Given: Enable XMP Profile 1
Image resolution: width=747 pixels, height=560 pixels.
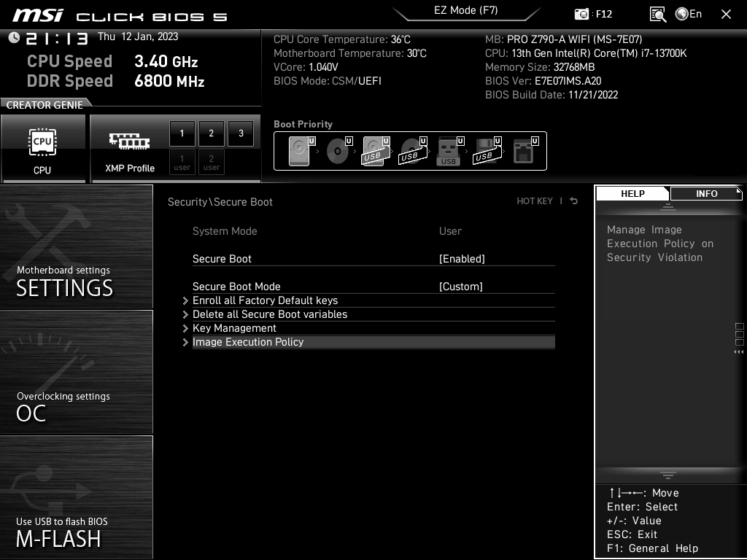Looking at the screenshot, I should (x=182, y=133).
